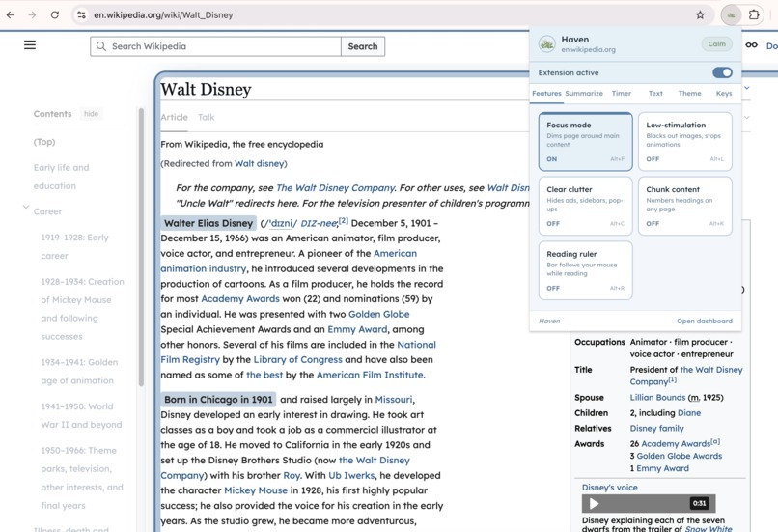Open the American animation industry link
778x532 pixels.
tap(289, 261)
